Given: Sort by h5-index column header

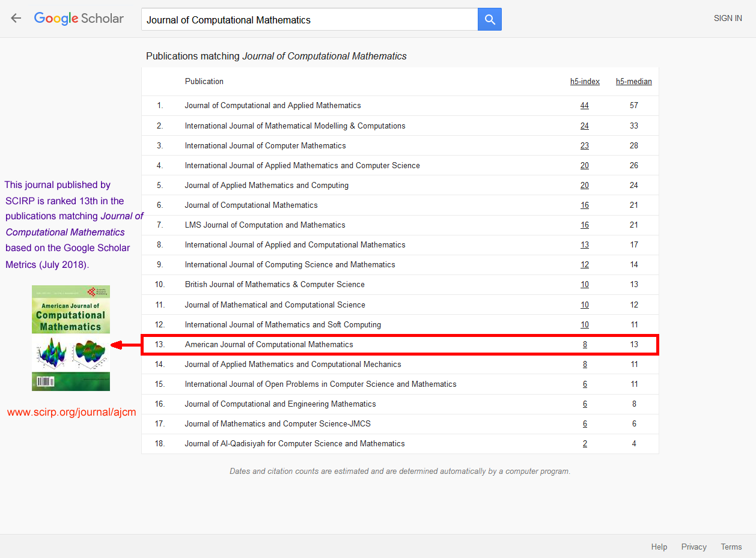Looking at the screenshot, I should pos(585,81).
